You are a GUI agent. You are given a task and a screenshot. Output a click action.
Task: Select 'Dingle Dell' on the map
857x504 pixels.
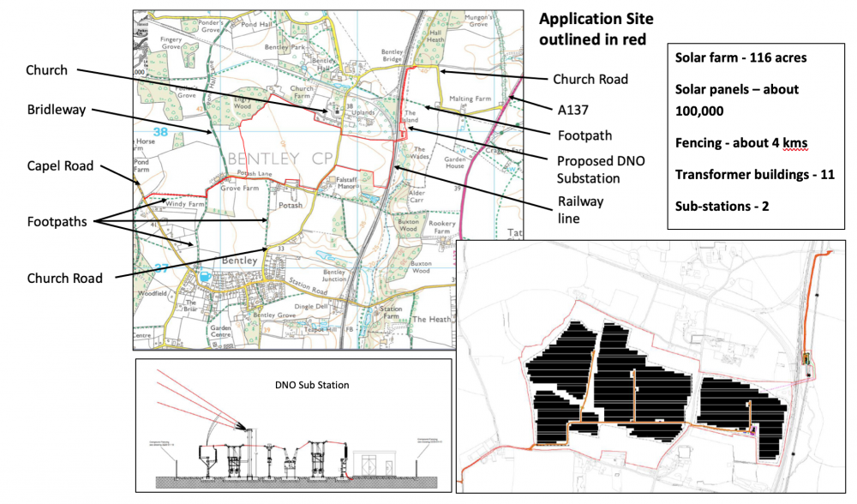pyautogui.click(x=310, y=307)
